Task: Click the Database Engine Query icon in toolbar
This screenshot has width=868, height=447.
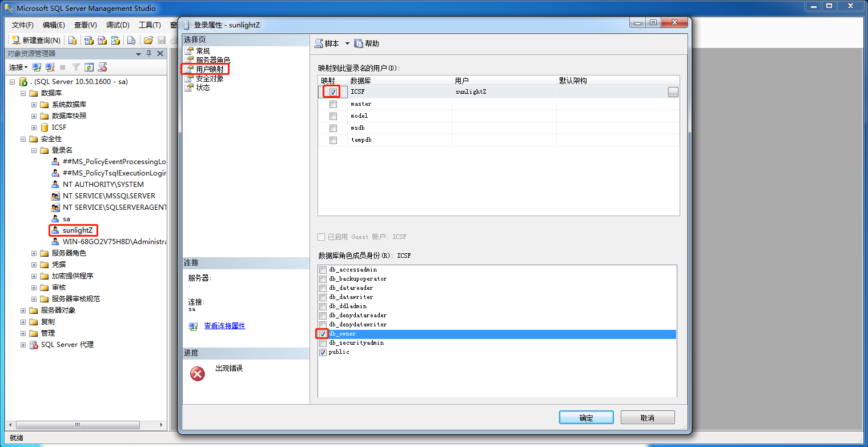Action: click(x=73, y=40)
